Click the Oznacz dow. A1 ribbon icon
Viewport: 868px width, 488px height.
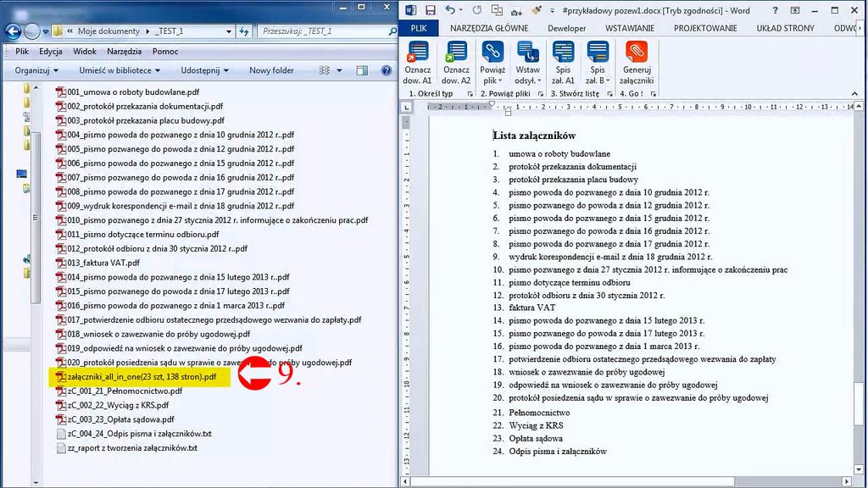point(417,52)
